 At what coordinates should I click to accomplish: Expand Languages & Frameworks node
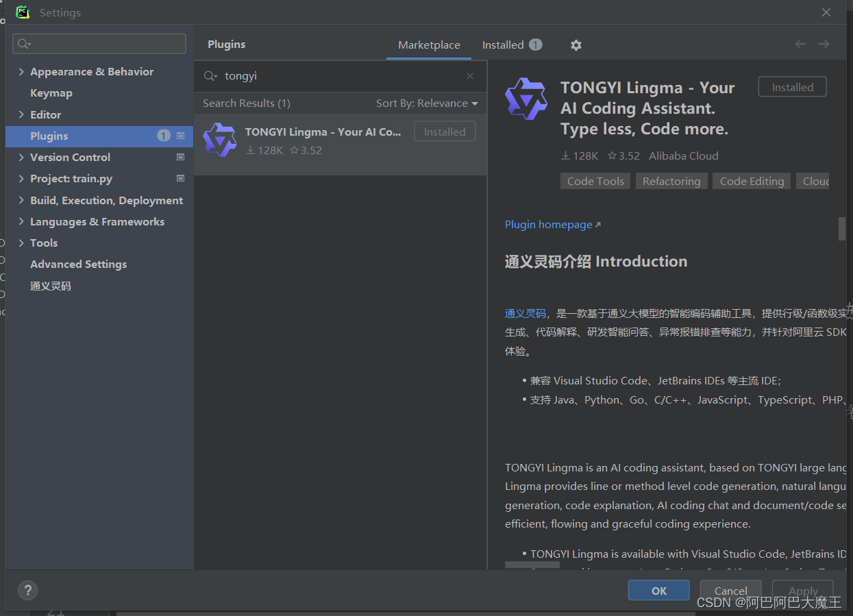coord(21,221)
